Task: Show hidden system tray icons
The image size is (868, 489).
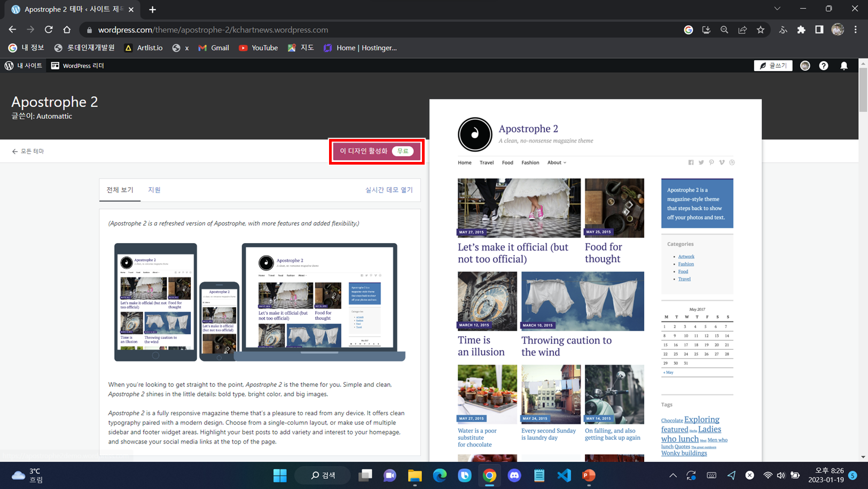Action: coord(673,475)
